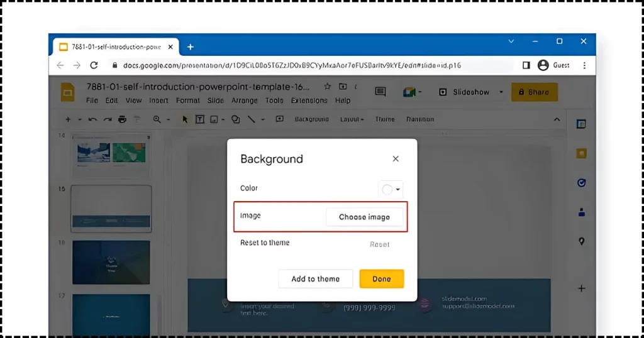The image size is (644, 338).
Task: Select the cursor Select tool
Action: pyautogui.click(x=185, y=119)
